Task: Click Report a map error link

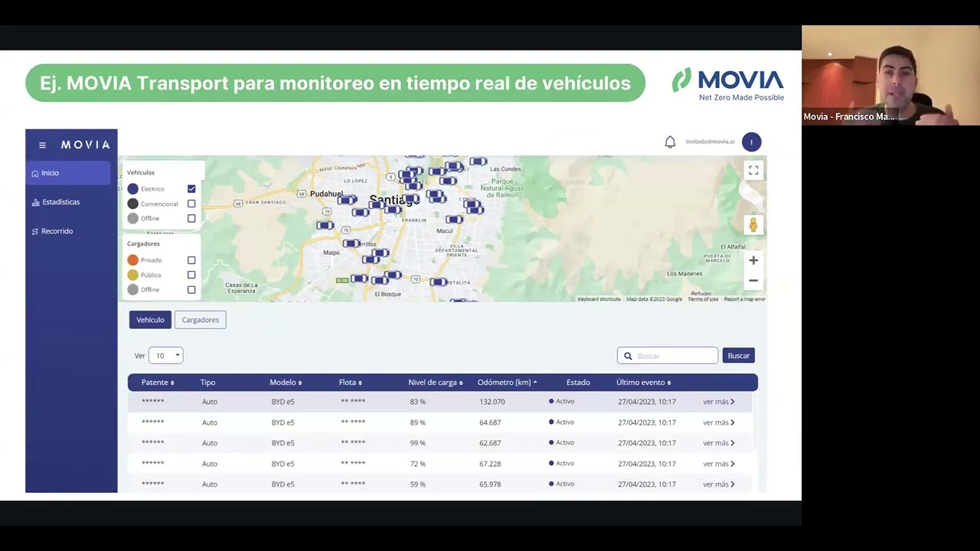Action: click(744, 299)
